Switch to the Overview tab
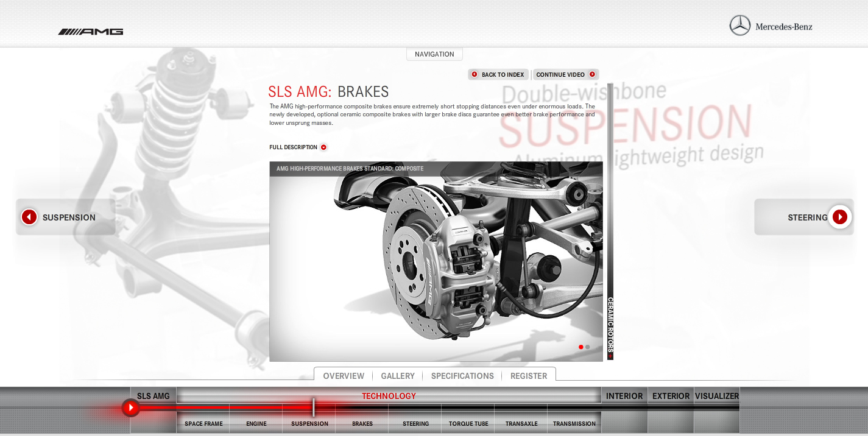 coord(344,376)
